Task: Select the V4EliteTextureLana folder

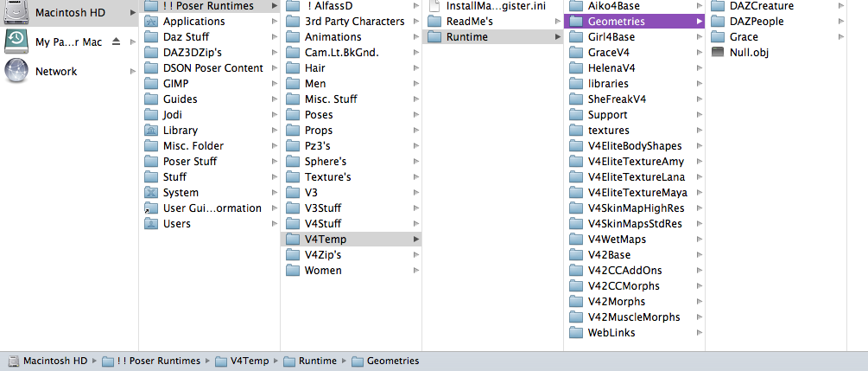Action: click(635, 177)
